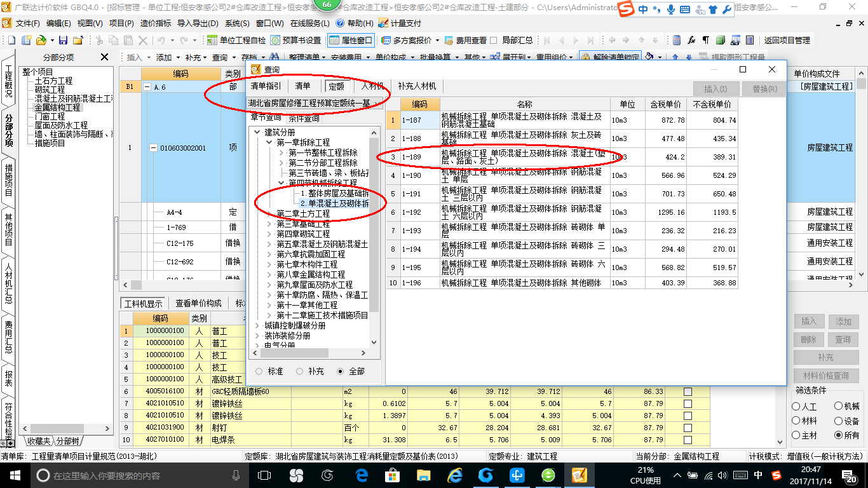Click the blue move-up arrow icon
The image size is (868, 488).
pos(675,57)
